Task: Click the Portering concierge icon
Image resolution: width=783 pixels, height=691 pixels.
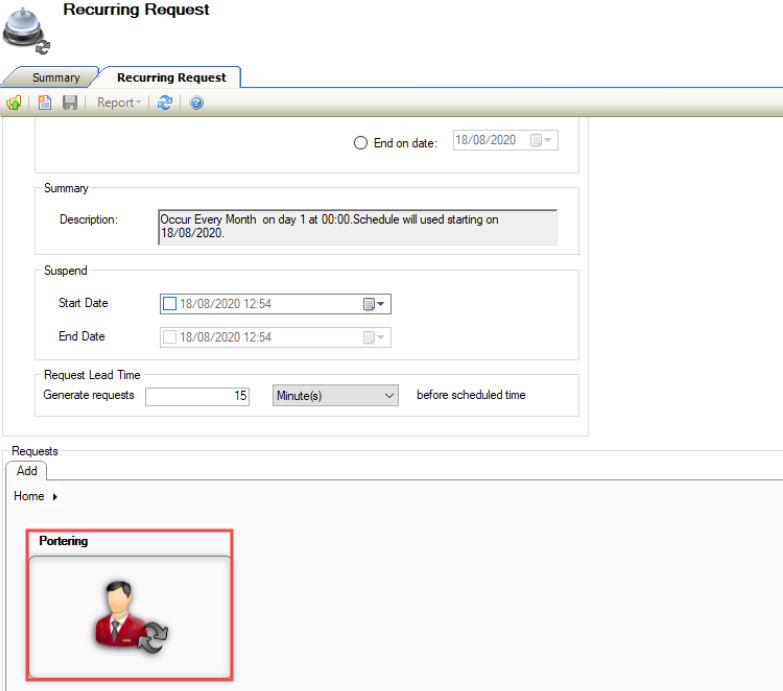Action: [130, 617]
